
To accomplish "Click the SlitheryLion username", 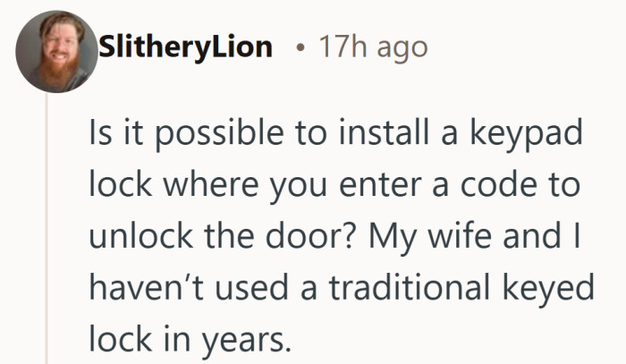I will [x=186, y=47].
